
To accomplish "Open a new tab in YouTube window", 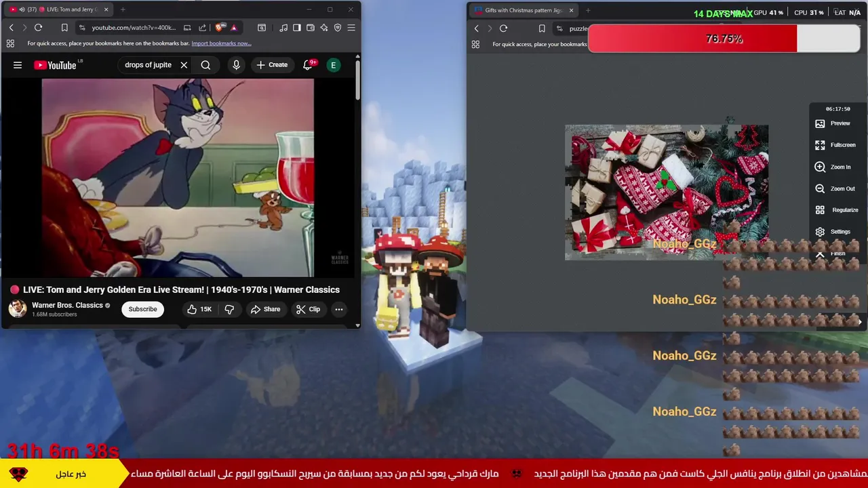I will pyautogui.click(x=123, y=9).
